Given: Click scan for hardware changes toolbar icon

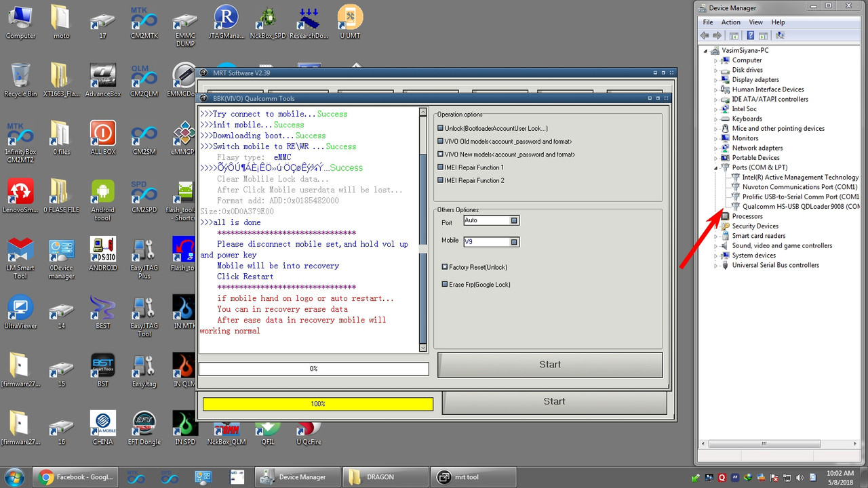Looking at the screenshot, I should 780,35.
